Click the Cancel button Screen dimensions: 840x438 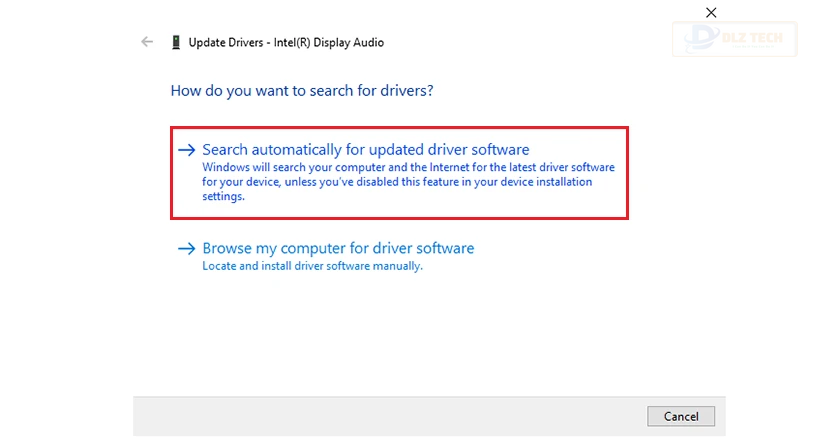[681, 416]
